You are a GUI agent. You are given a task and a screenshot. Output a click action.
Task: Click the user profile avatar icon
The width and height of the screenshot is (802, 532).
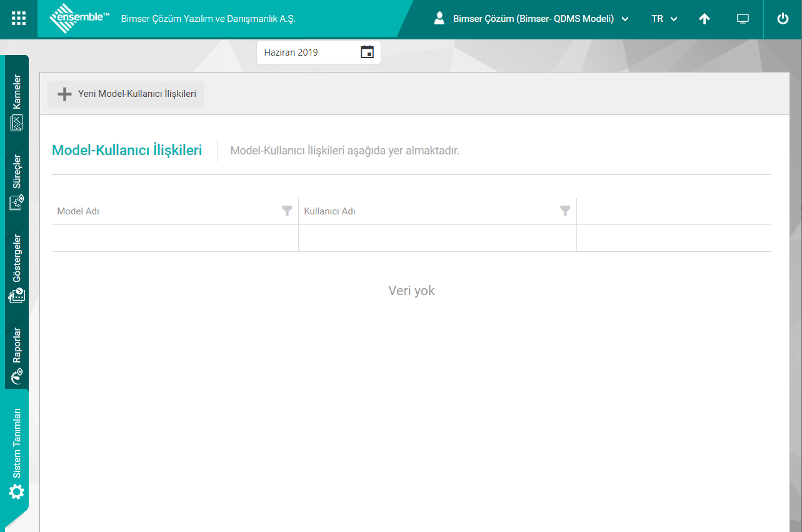click(x=439, y=19)
